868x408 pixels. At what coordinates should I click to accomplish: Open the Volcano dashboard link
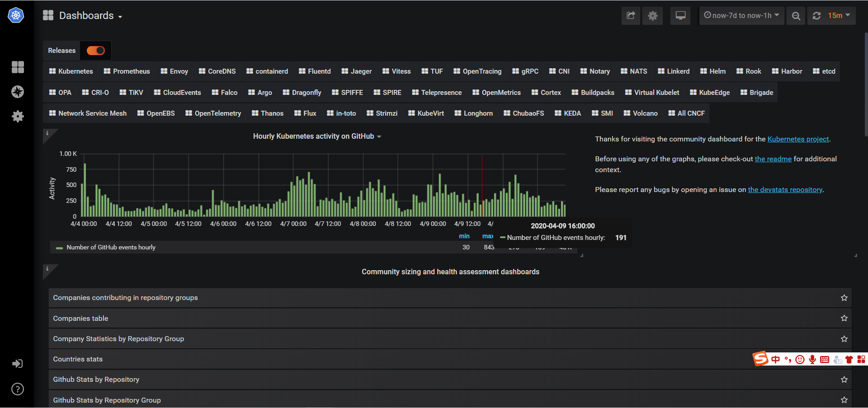[x=640, y=113]
